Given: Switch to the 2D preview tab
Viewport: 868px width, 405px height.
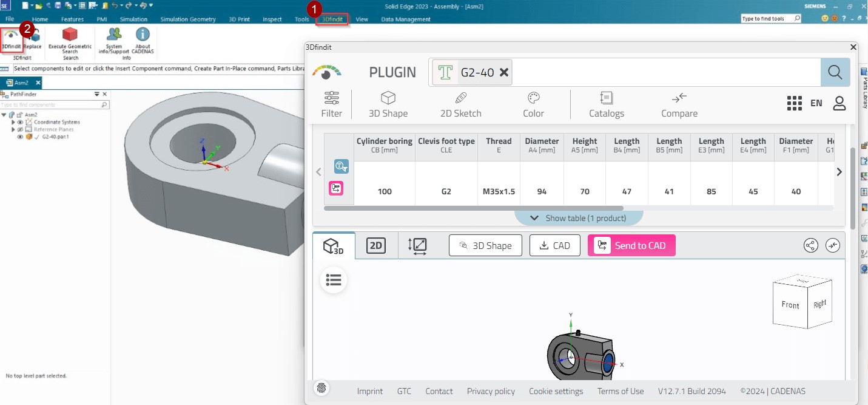Looking at the screenshot, I should 375,245.
